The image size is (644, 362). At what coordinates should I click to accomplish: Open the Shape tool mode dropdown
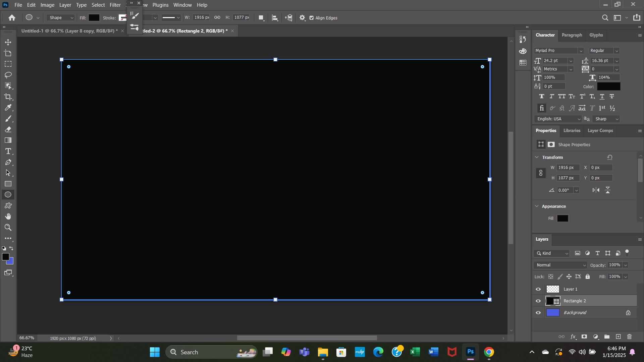click(61, 18)
